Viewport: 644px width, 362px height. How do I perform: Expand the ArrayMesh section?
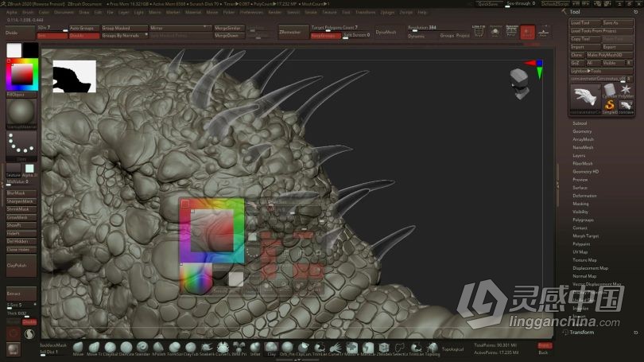click(584, 139)
